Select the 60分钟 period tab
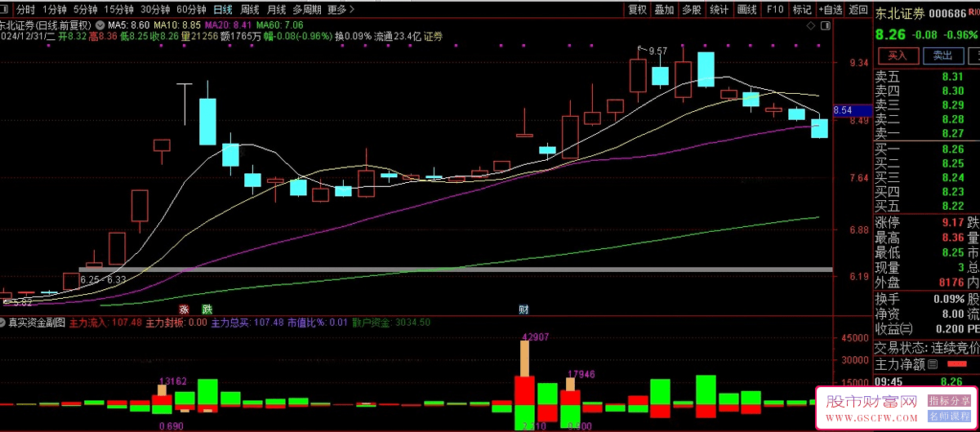This screenshot has height=432, width=980. click(x=191, y=10)
